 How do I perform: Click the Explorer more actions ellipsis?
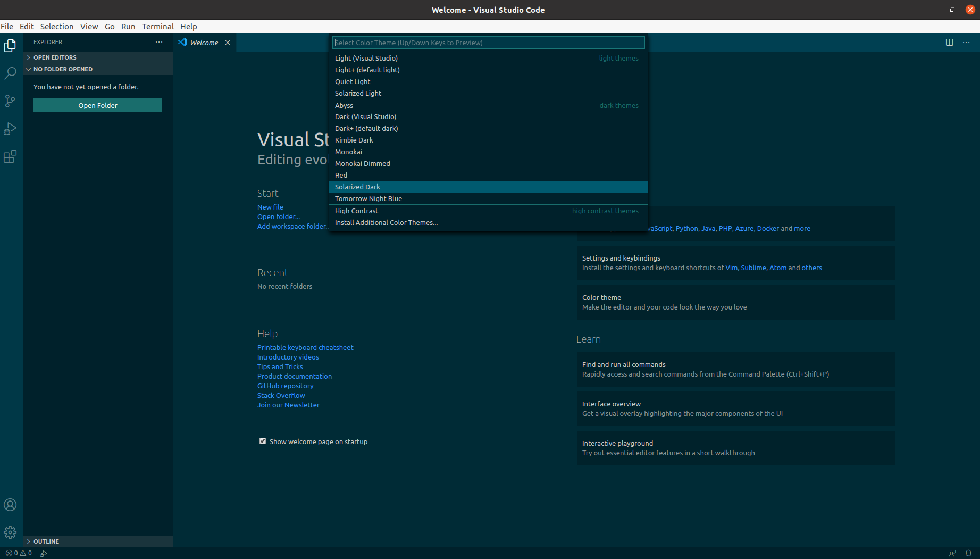click(x=159, y=42)
